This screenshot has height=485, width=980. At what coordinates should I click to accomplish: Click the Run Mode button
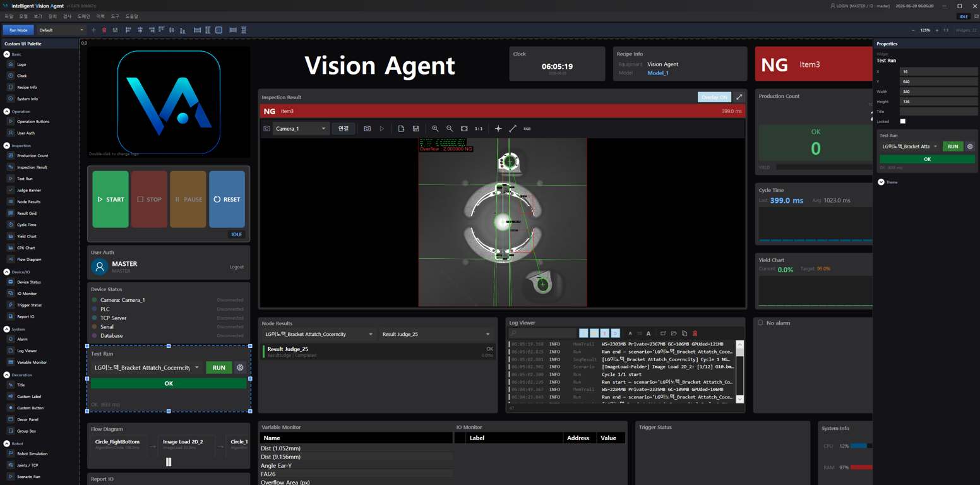18,30
